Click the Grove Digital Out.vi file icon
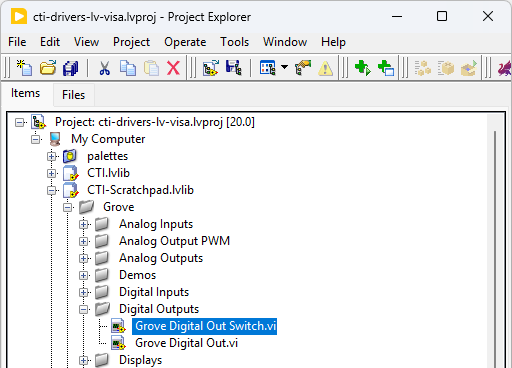The image size is (512, 368). (x=118, y=343)
